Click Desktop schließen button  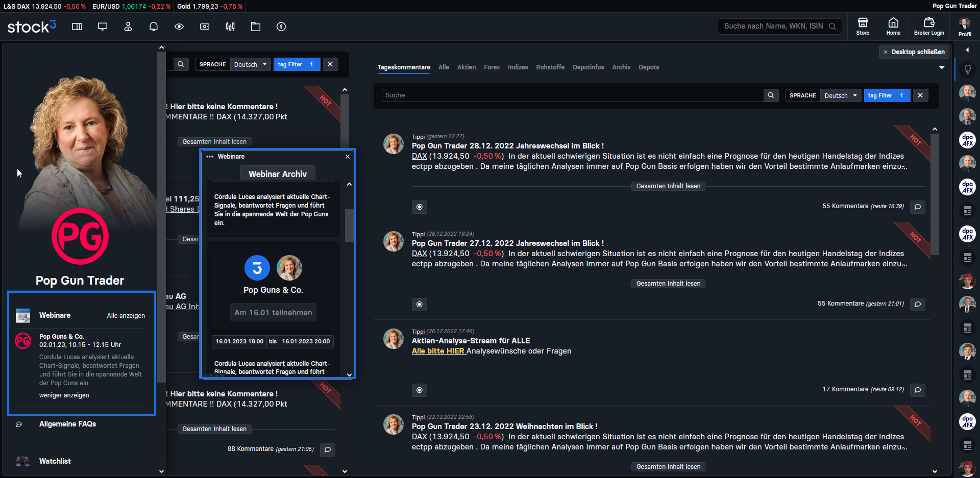tap(914, 52)
